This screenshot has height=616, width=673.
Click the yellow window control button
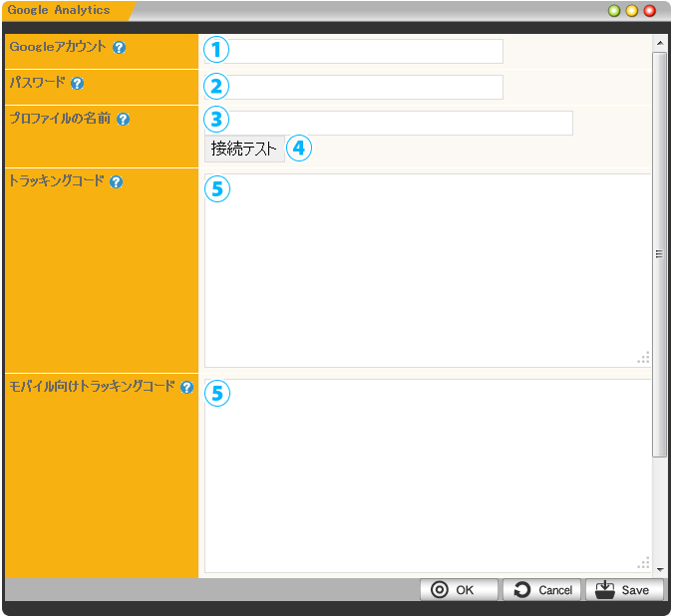(632, 11)
